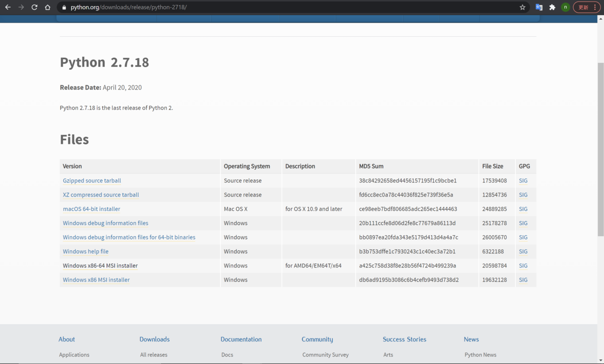Reload the page with the refresh icon
604x364 pixels.
tap(34, 7)
